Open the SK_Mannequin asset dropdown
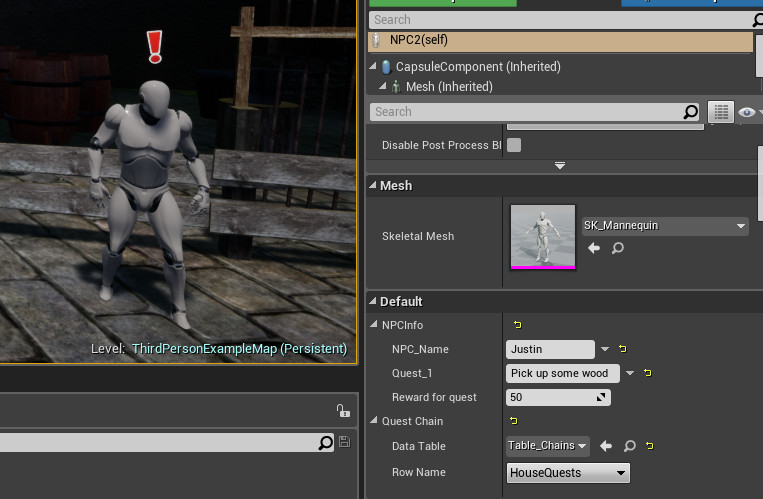The image size is (763, 499). [x=665, y=226]
